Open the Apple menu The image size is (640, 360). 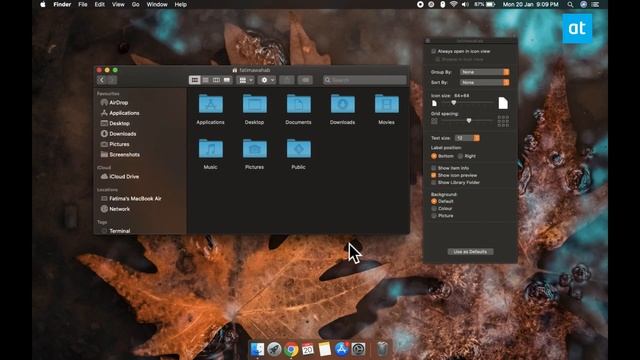(43, 4)
